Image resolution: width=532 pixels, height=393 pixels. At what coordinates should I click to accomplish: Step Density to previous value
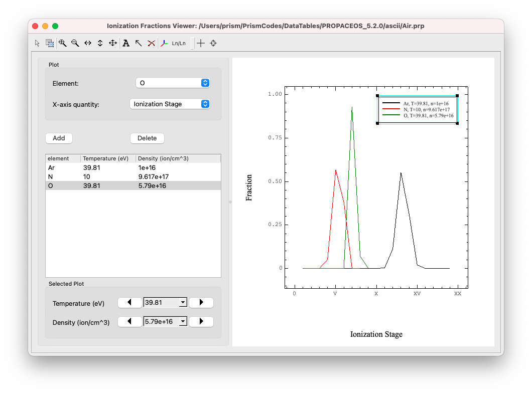click(x=129, y=321)
